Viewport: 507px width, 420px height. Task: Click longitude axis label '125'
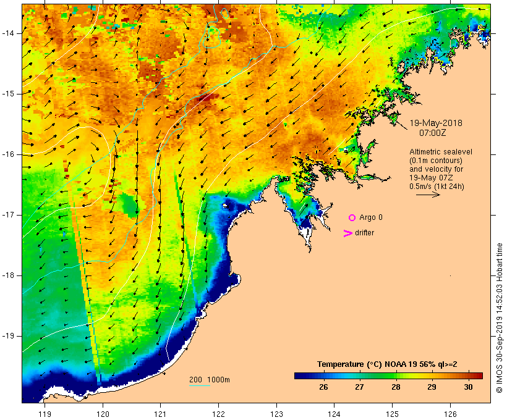(392, 414)
